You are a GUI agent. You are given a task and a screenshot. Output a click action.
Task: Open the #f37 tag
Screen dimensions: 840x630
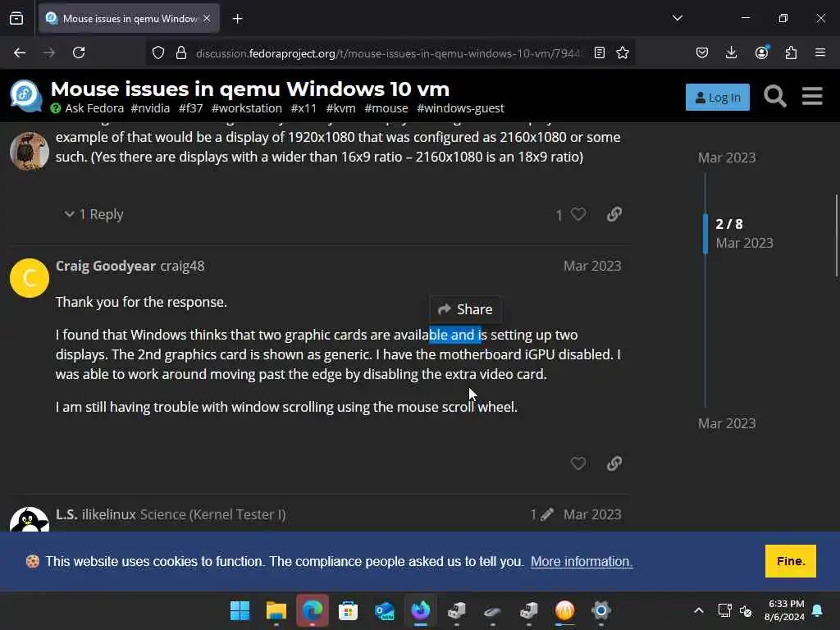[x=190, y=108]
